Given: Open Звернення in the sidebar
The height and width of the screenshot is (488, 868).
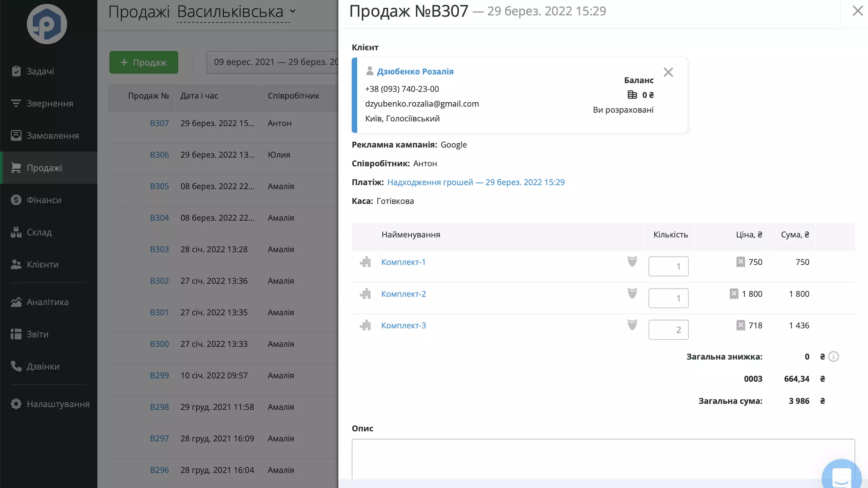Looking at the screenshot, I should 48,103.
